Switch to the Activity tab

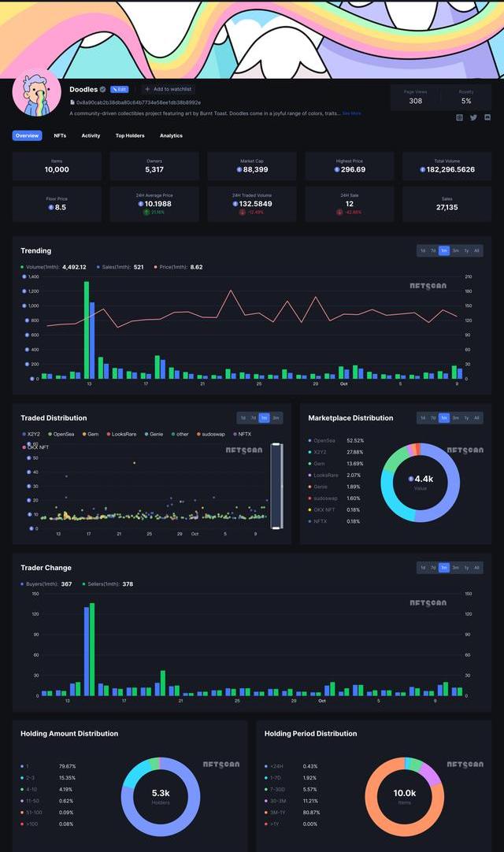pos(91,136)
